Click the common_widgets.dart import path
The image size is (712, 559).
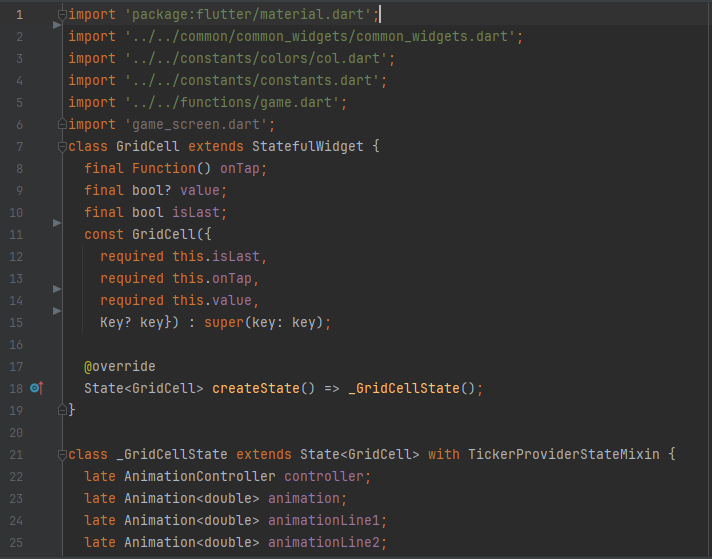click(x=320, y=36)
